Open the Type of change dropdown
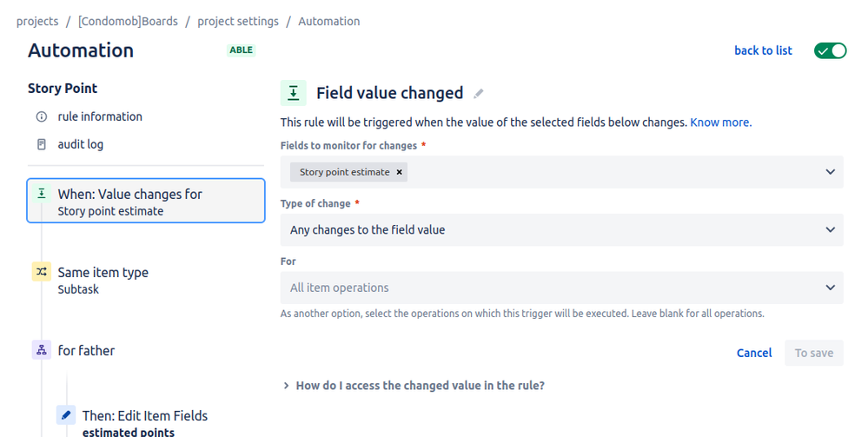The width and height of the screenshot is (868, 437). point(562,230)
